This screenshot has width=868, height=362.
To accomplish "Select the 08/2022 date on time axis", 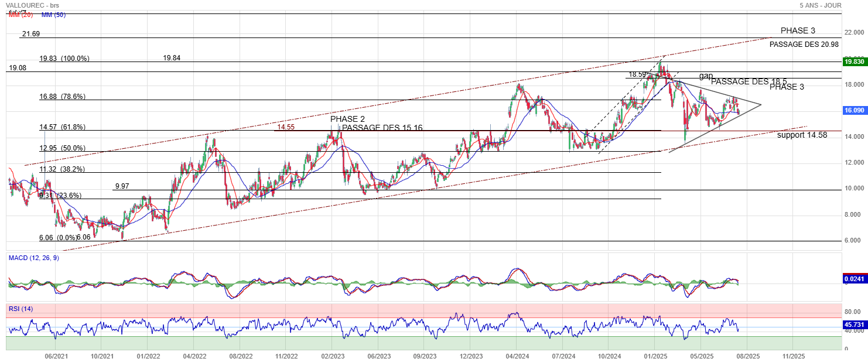I will pyautogui.click(x=241, y=356).
